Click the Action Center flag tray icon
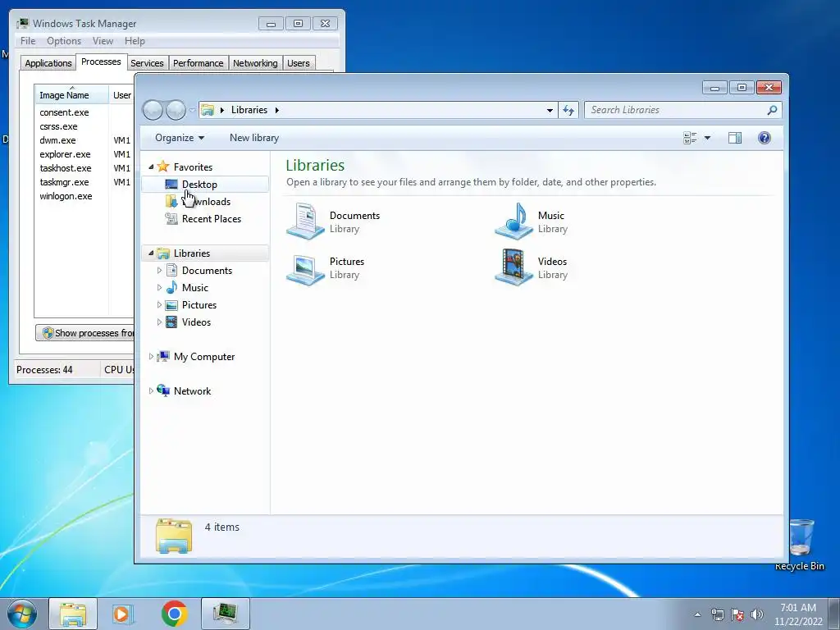 coord(737,614)
